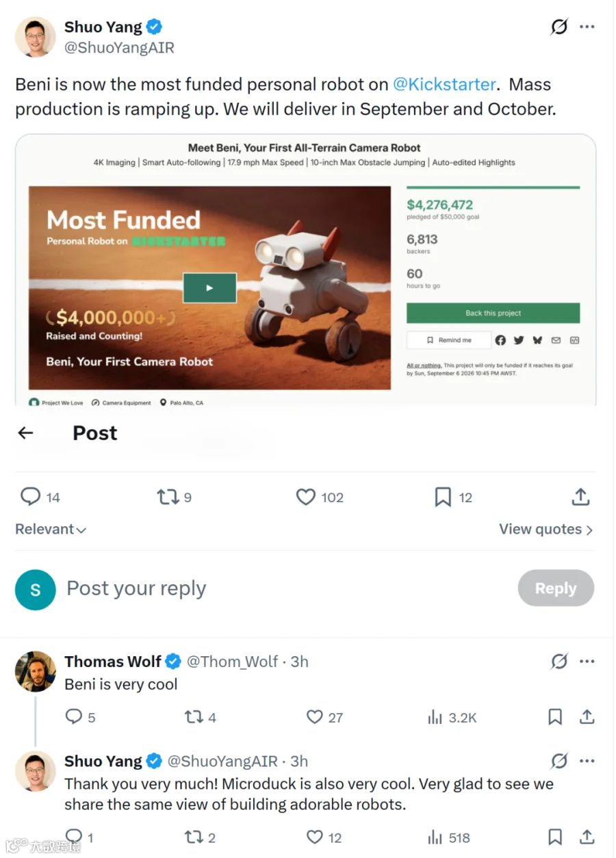This screenshot has height=858, width=616.
Task: Open the Grok icon on Shuo Yang's post
Action: coord(559,27)
